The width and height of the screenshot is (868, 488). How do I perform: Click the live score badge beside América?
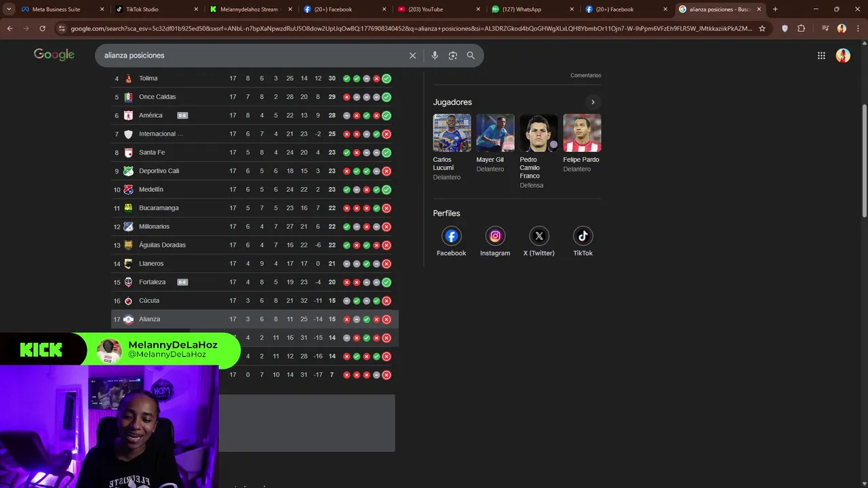click(182, 115)
